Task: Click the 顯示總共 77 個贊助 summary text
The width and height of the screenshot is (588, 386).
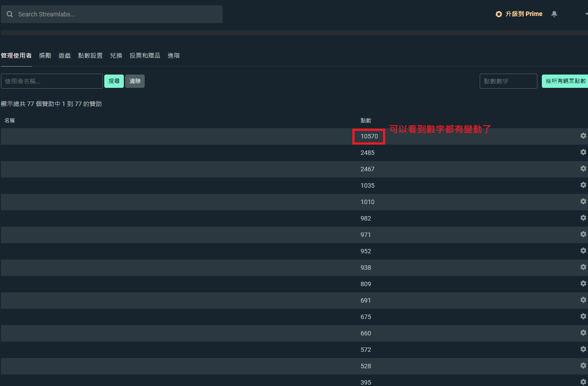Action: click(x=51, y=104)
